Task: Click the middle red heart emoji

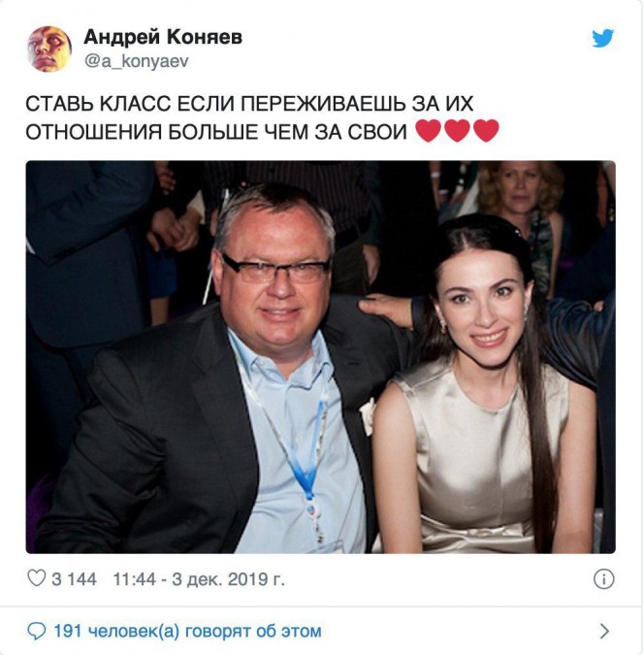Action: [x=458, y=130]
